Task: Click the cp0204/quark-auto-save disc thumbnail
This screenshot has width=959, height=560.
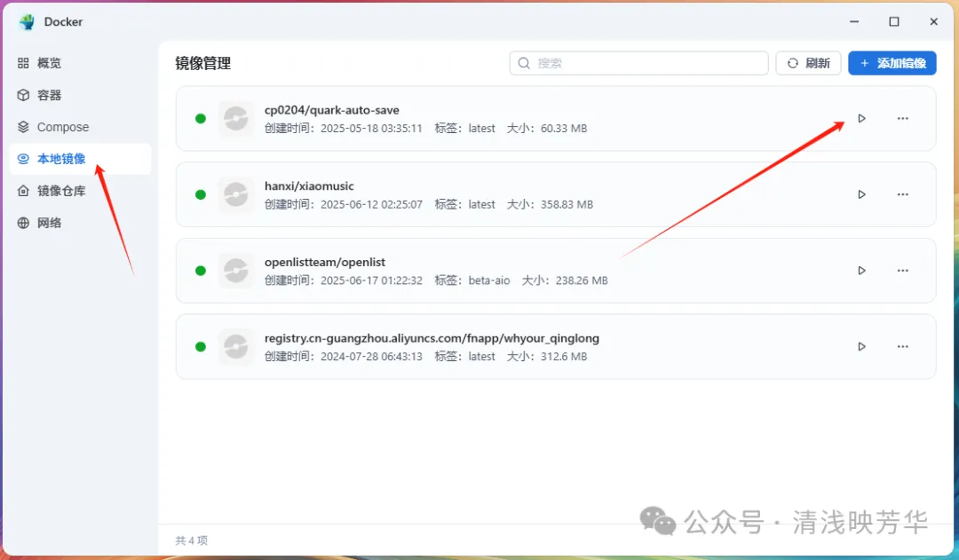Action: tap(235, 119)
